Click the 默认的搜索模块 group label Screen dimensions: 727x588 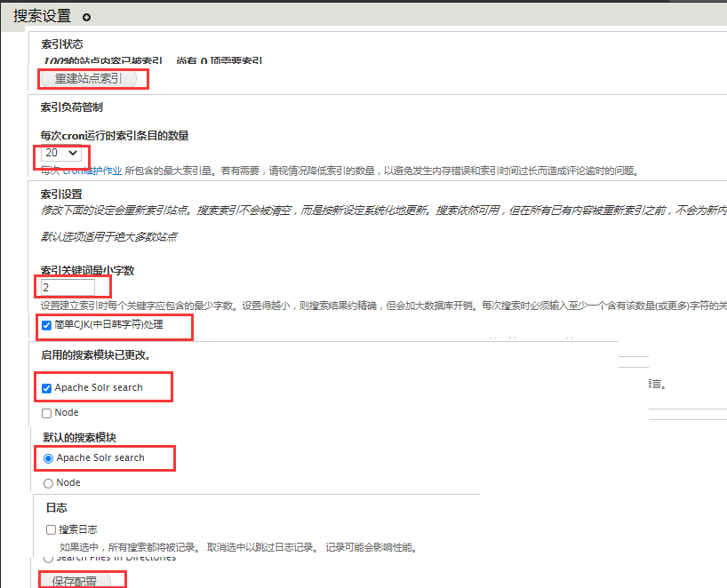point(78,438)
